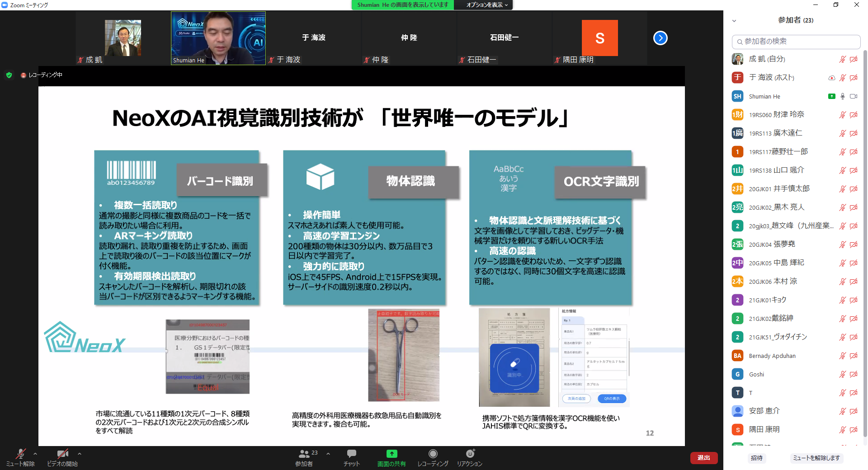Expand arrow next to 参加者 button
Viewport: 868px width, 470px height.
pos(328,454)
